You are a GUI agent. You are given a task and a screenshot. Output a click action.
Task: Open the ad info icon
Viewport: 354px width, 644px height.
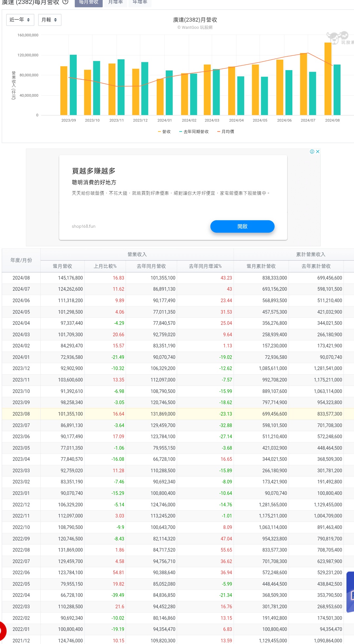pyautogui.click(x=312, y=151)
